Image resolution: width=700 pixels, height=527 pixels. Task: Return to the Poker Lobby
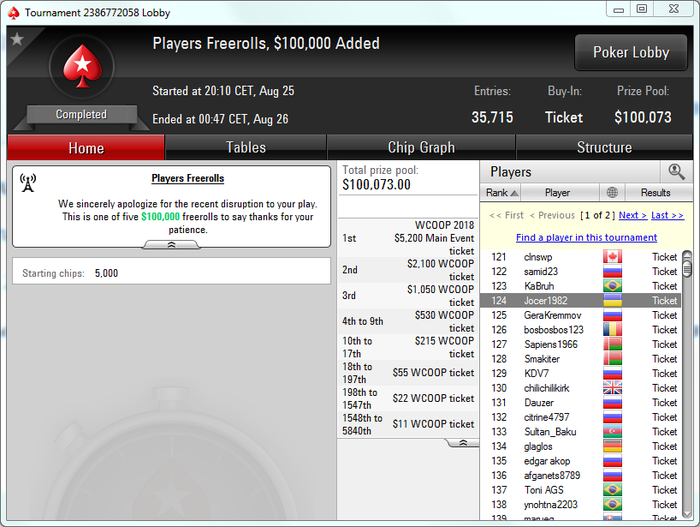[631, 52]
